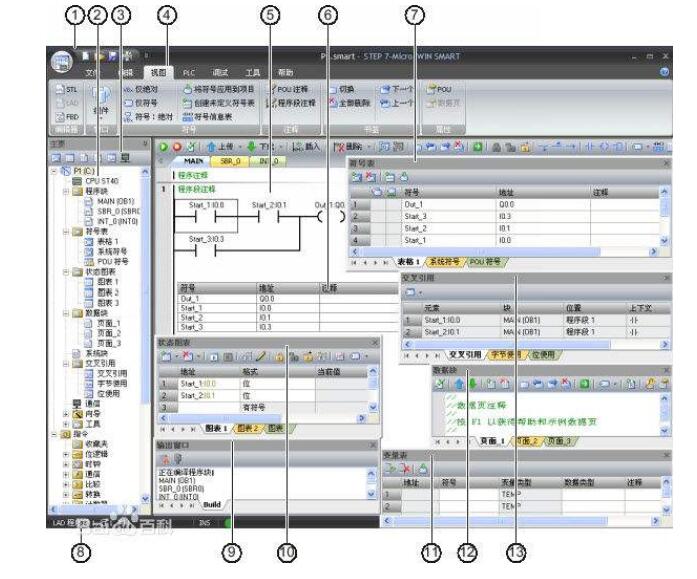Click delete-row icon in 变量表 toolbar
The height and width of the screenshot is (579, 697).
coord(406,468)
